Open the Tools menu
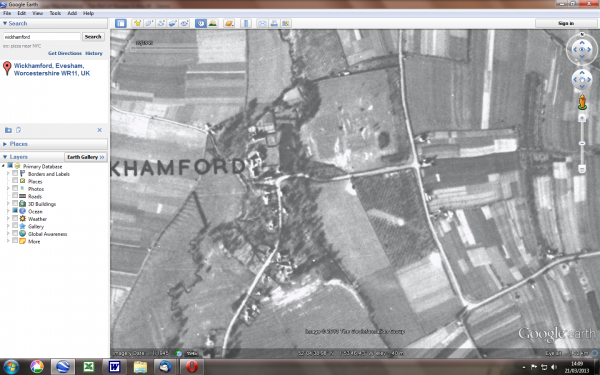The height and width of the screenshot is (375, 600). click(55, 13)
